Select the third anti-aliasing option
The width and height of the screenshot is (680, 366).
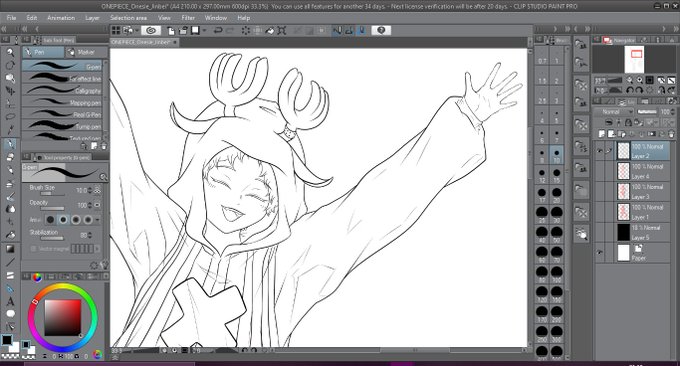click(76, 220)
